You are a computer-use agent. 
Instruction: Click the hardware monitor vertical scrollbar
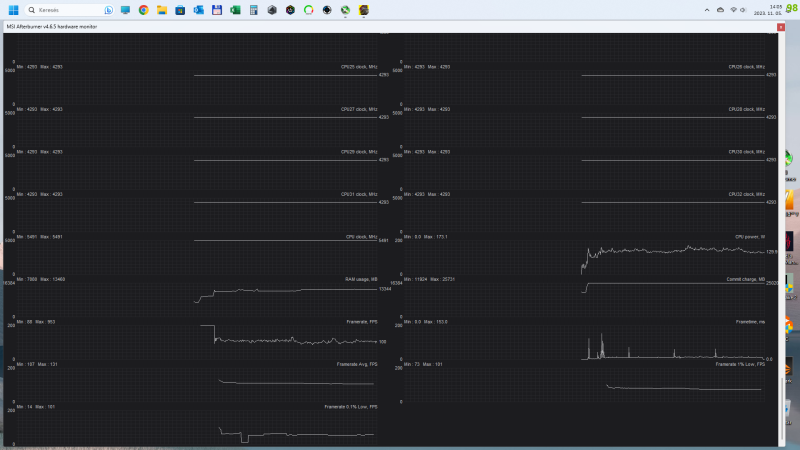pos(782,240)
